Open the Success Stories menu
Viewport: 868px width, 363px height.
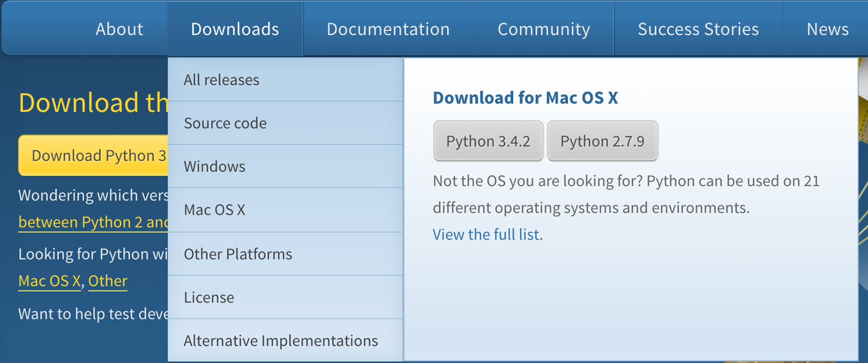(698, 29)
